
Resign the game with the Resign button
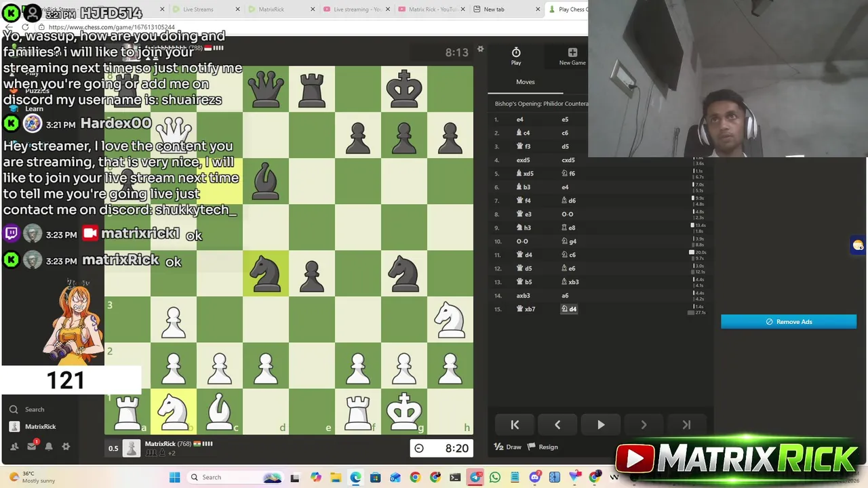(x=543, y=447)
